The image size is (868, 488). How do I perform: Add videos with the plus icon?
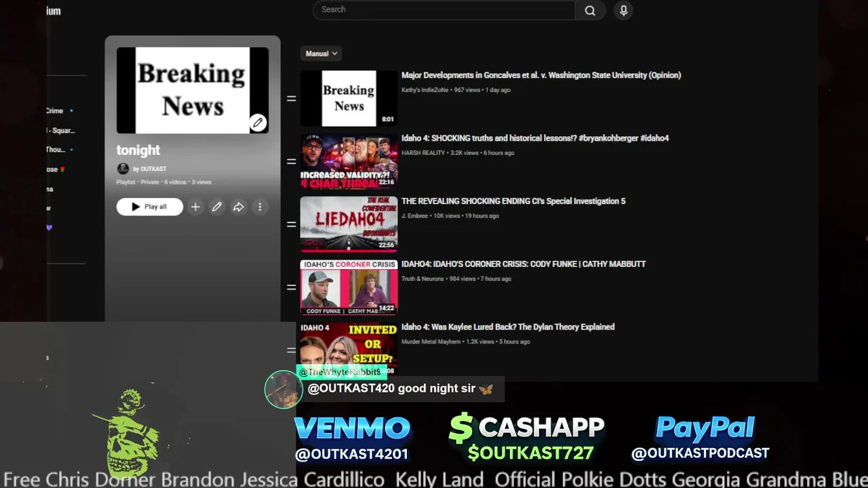(195, 207)
